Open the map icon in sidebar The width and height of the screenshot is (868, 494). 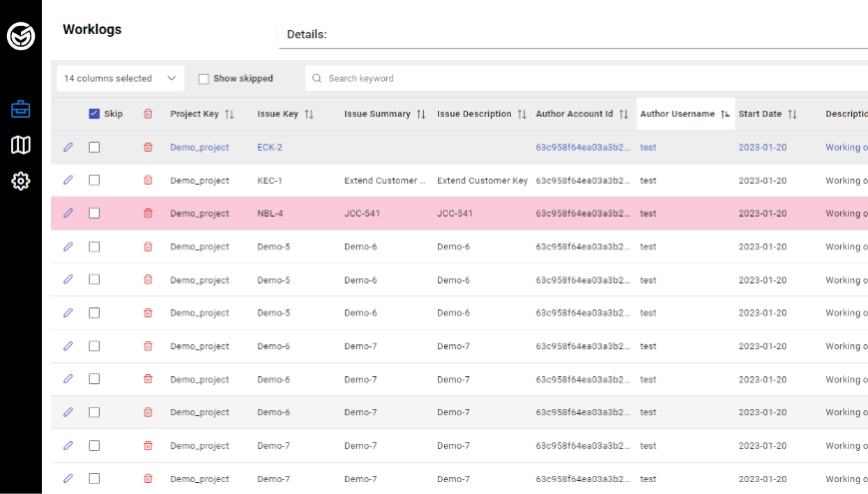click(x=21, y=146)
